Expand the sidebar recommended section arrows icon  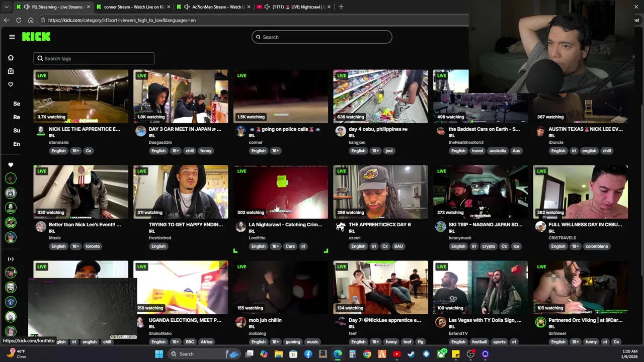click(11, 259)
